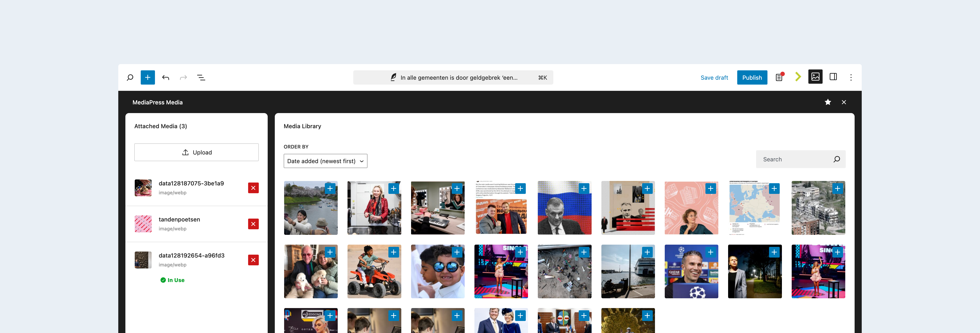Close the MediaPress Media panel
Image resolution: width=980 pixels, height=333 pixels.
click(x=844, y=102)
